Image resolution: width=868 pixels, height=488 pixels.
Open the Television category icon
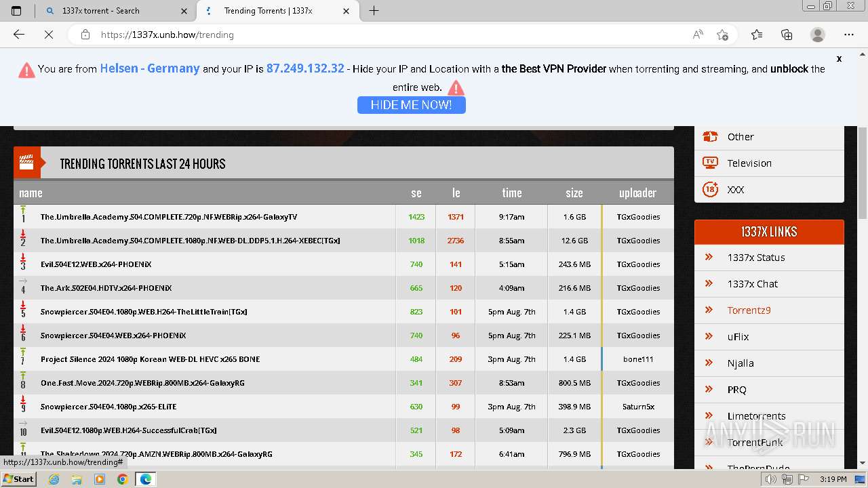[x=710, y=163]
